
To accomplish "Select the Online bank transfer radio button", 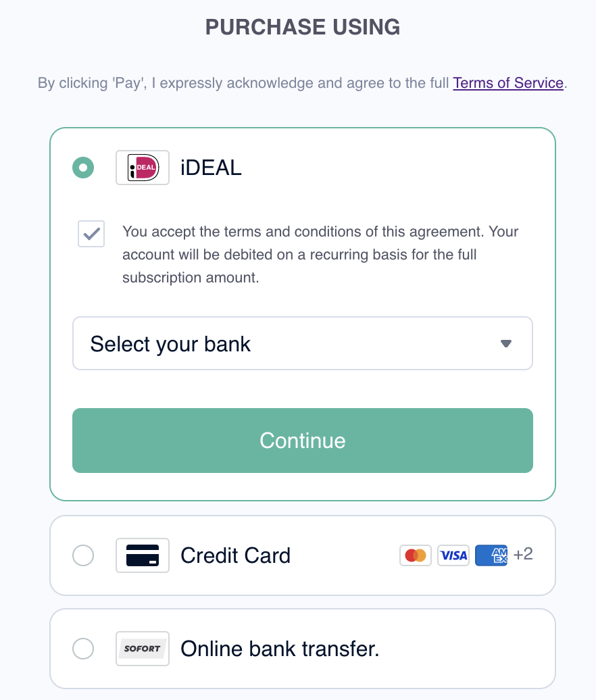I will [x=83, y=648].
